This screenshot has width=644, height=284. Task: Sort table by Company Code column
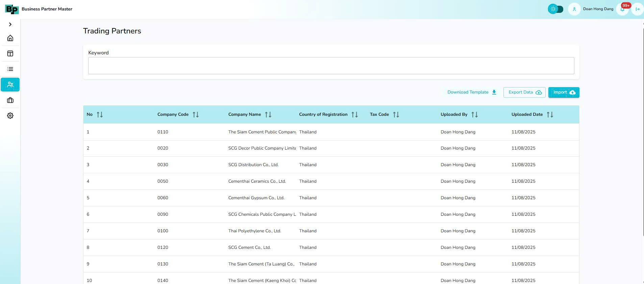point(196,115)
